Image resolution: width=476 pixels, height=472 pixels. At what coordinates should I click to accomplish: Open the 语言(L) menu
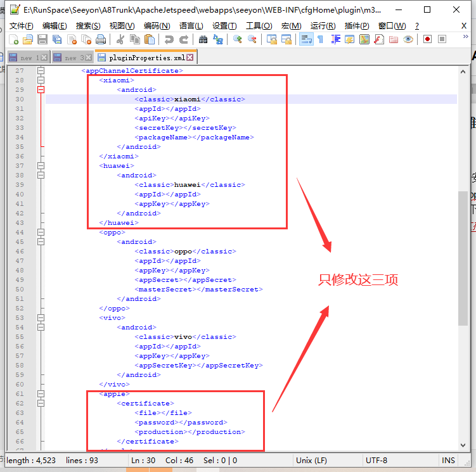point(191,26)
